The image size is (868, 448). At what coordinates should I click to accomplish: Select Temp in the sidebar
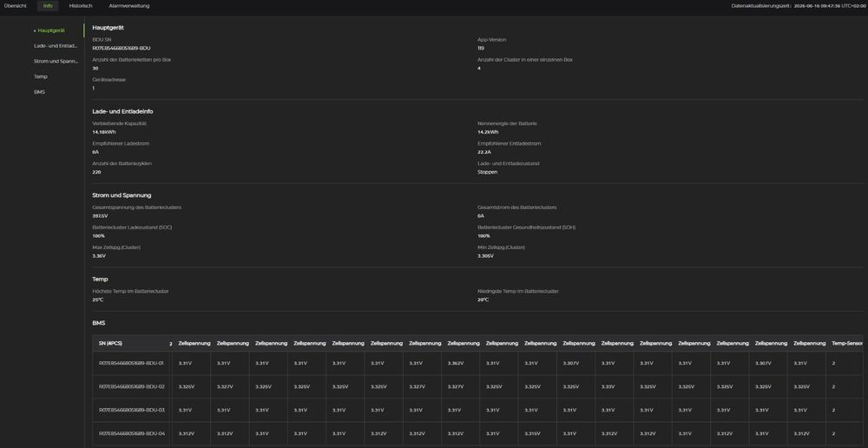click(x=41, y=77)
